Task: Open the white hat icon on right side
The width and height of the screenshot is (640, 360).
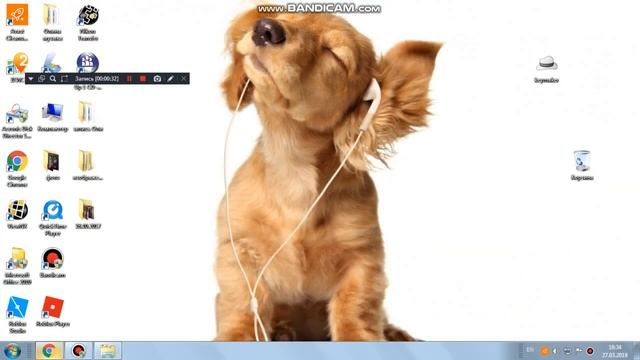Action: [547, 69]
